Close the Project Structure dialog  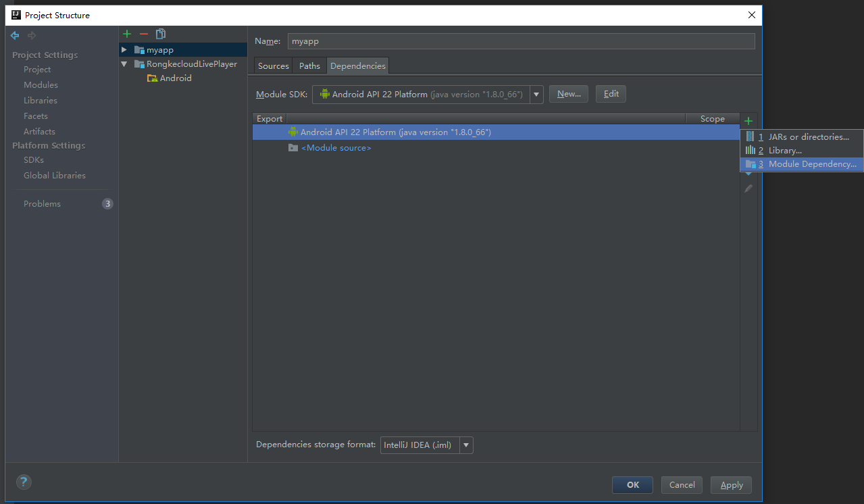[x=752, y=15]
